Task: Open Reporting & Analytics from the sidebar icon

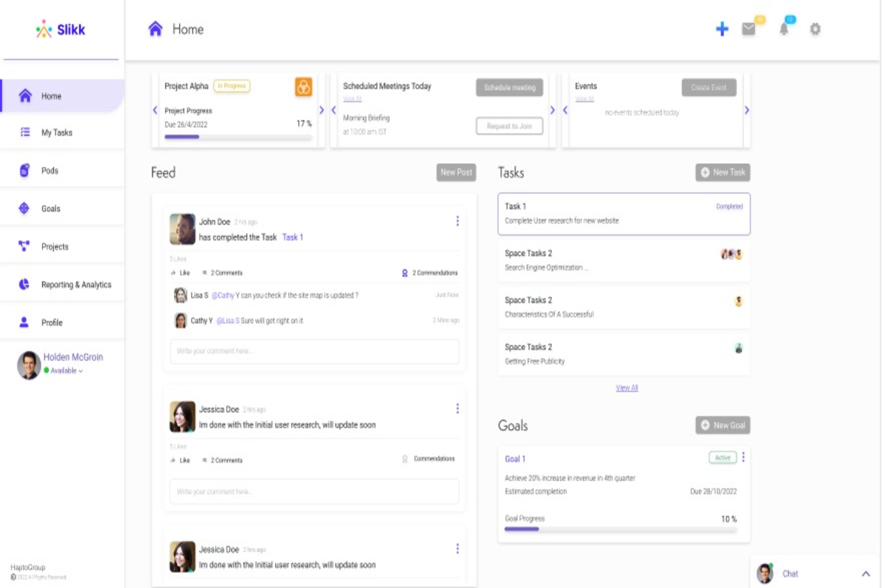Action: pos(23,284)
